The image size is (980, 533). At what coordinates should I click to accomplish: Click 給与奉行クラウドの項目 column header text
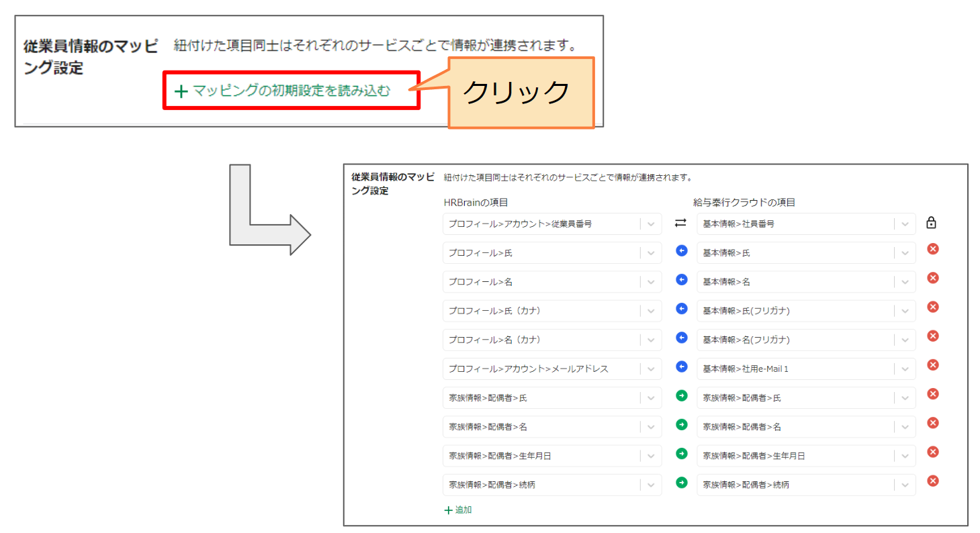(x=744, y=203)
